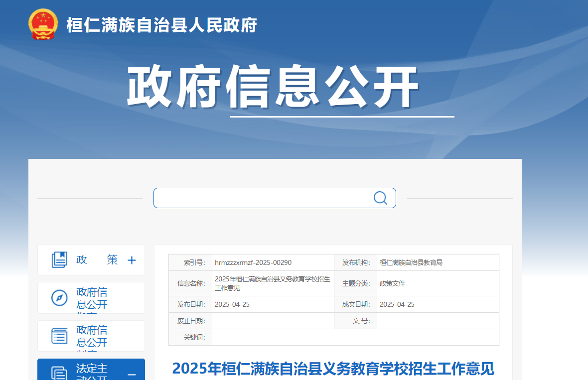
Task: Open the 政策 sidebar menu label
Action: coord(97,259)
